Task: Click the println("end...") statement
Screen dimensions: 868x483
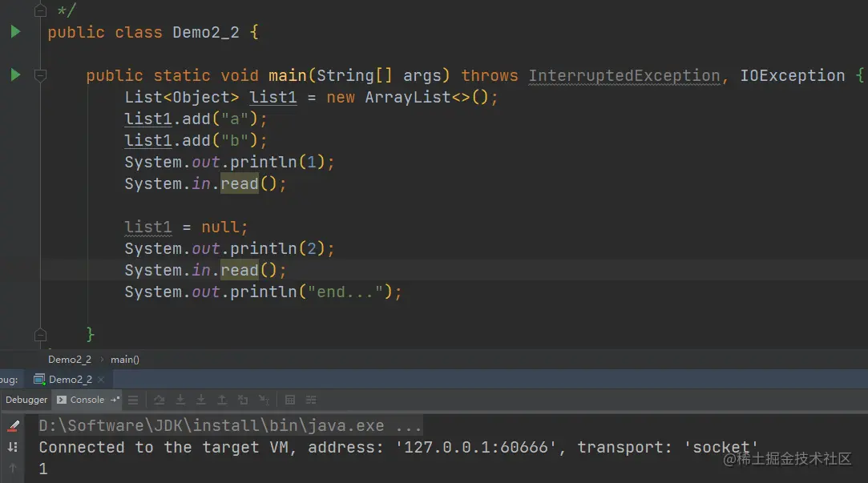Action: tap(263, 292)
